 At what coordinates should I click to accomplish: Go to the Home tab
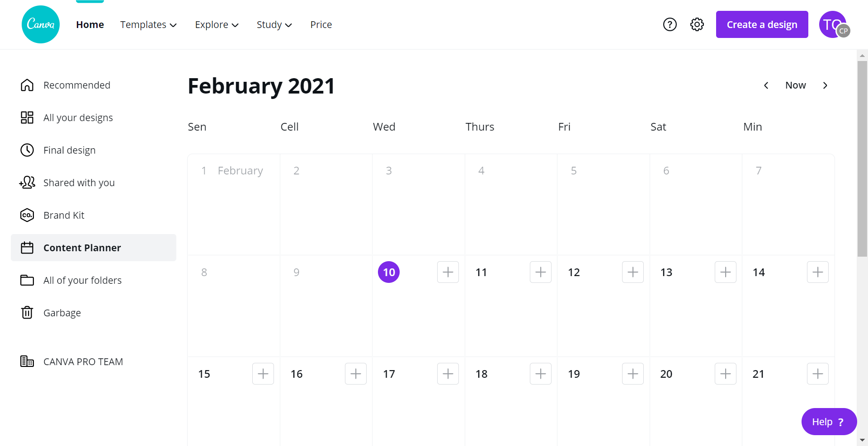pyautogui.click(x=90, y=25)
